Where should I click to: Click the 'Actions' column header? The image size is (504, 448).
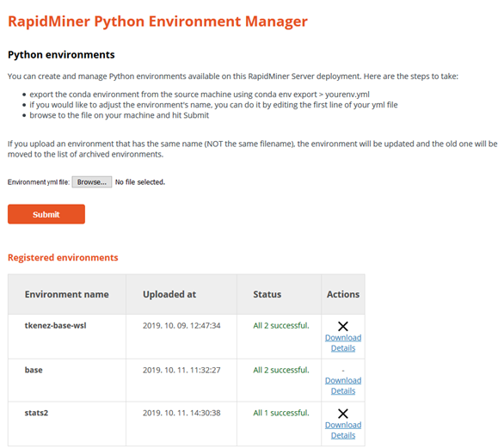tap(343, 294)
